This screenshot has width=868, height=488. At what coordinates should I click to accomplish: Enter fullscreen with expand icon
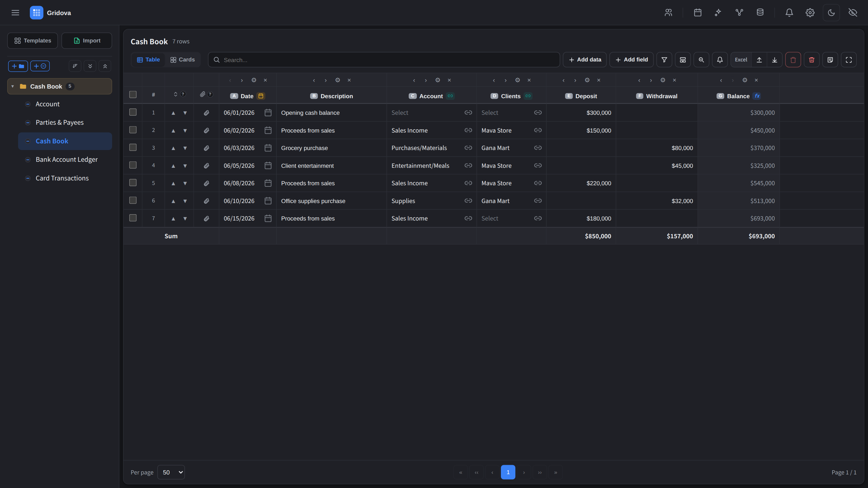coord(849,60)
